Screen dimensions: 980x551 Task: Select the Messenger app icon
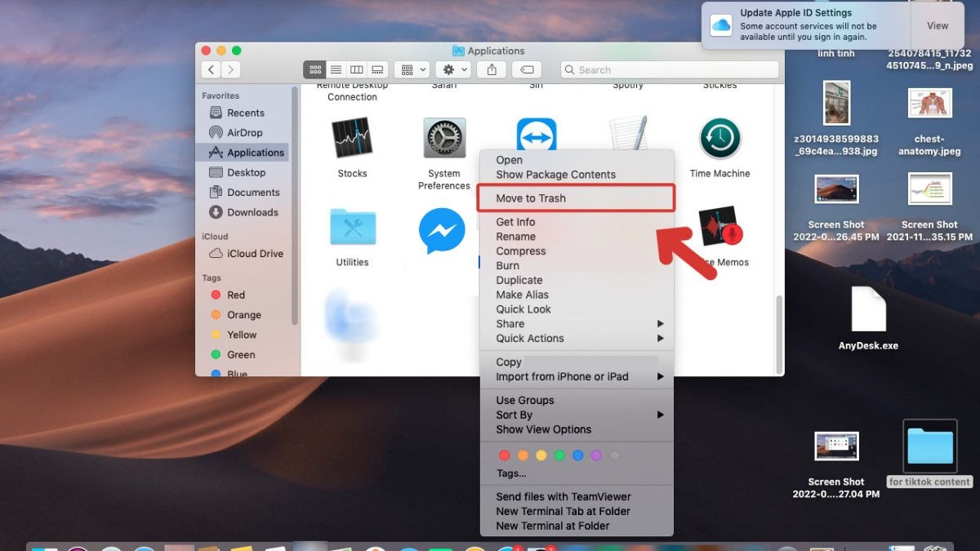pos(442,231)
